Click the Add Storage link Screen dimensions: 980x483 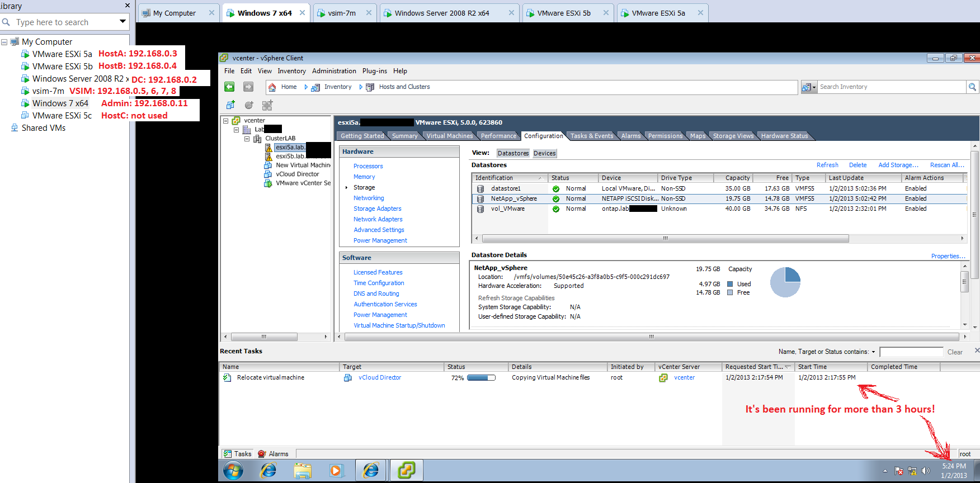click(x=898, y=165)
